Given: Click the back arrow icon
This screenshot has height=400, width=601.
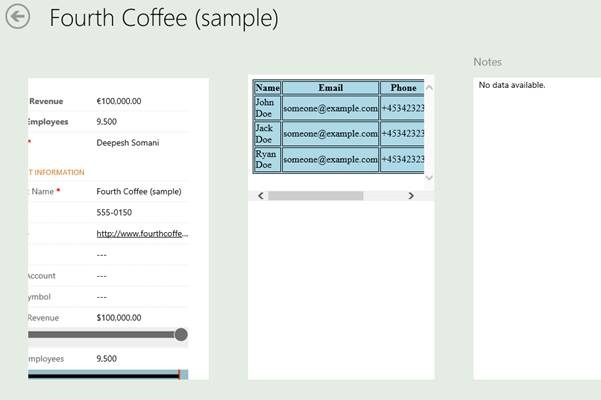Looking at the screenshot, I should point(17,18).
